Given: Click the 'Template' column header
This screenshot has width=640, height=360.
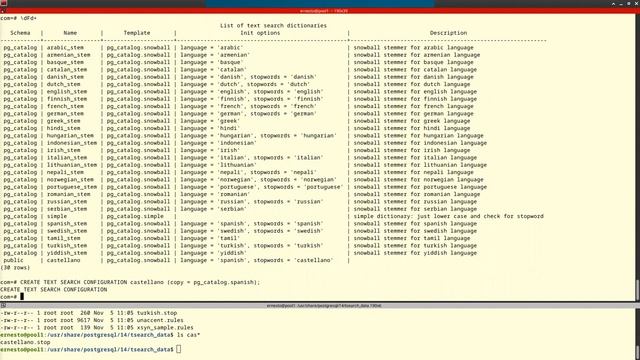Looking at the screenshot, I should tap(137, 33).
